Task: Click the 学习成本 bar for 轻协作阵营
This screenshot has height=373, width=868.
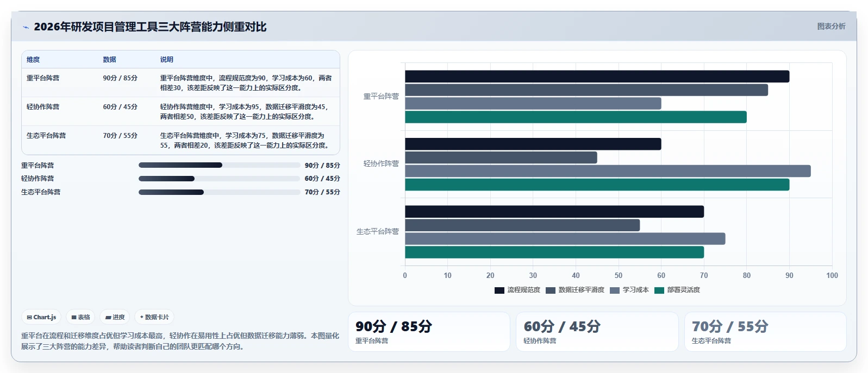Action: tap(608, 171)
